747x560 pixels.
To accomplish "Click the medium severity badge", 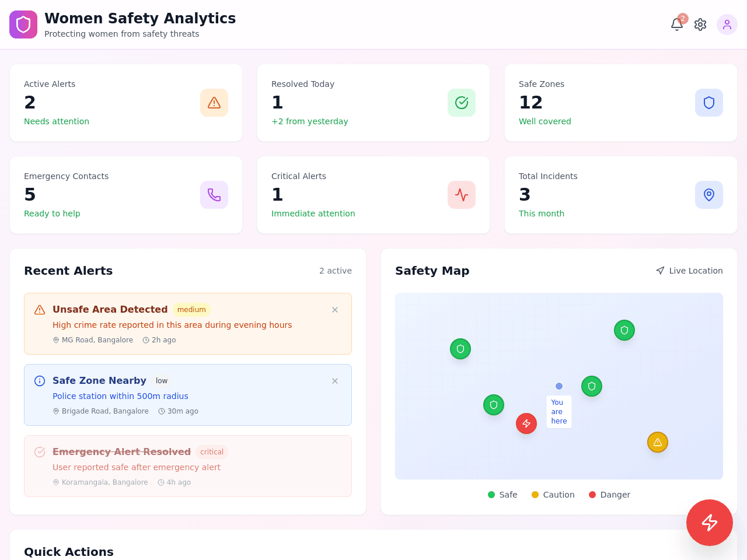I will click(191, 310).
